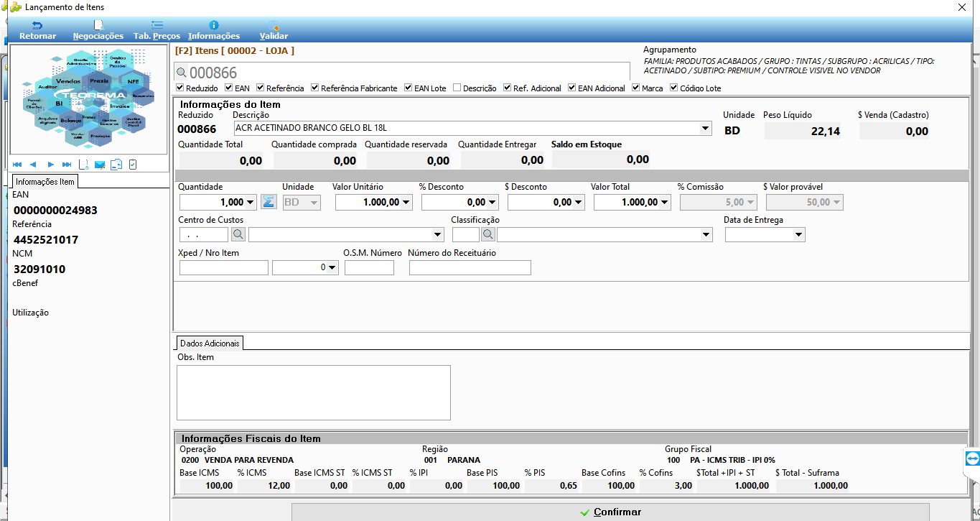The width and height of the screenshot is (980, 521).
Task: Click the NCM value 32091010
Action: pyautogui.click(x=39, y=269)
